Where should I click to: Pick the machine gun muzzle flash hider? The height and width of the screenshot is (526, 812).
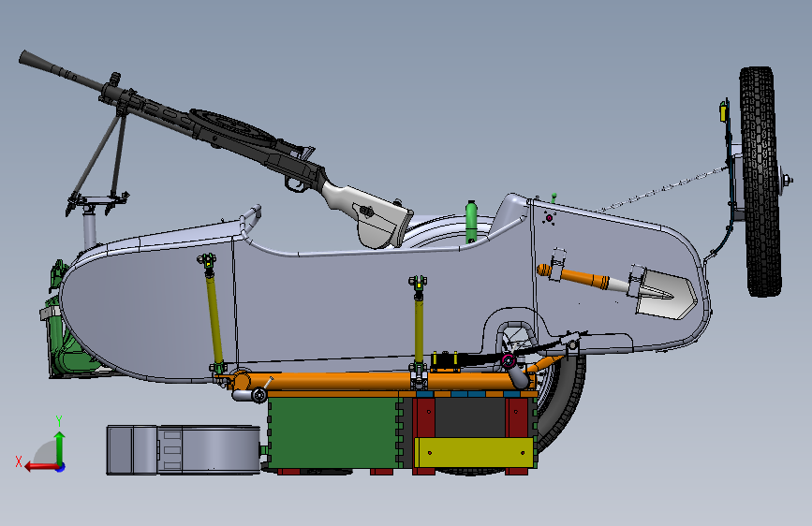(37, 61)
